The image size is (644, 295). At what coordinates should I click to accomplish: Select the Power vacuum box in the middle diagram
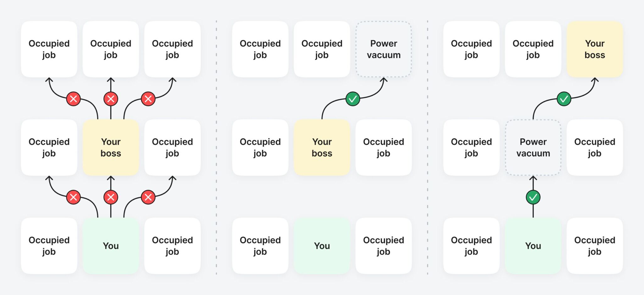(384, 49)
